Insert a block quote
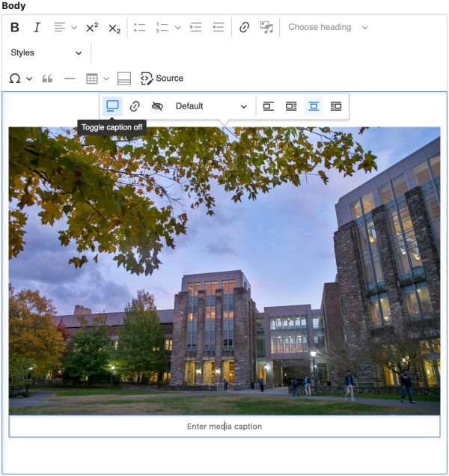Image resolution: width=449 pixels, height=476 pixels. click(x=47, y=79)
